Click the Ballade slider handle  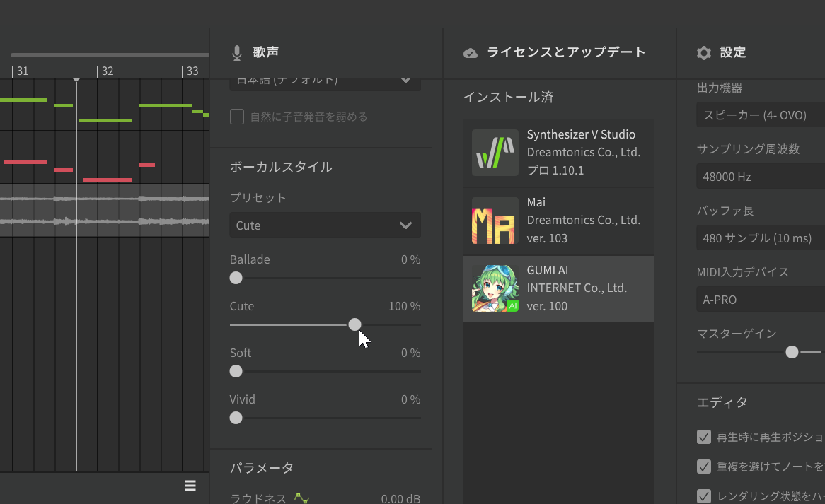(236, 278)
